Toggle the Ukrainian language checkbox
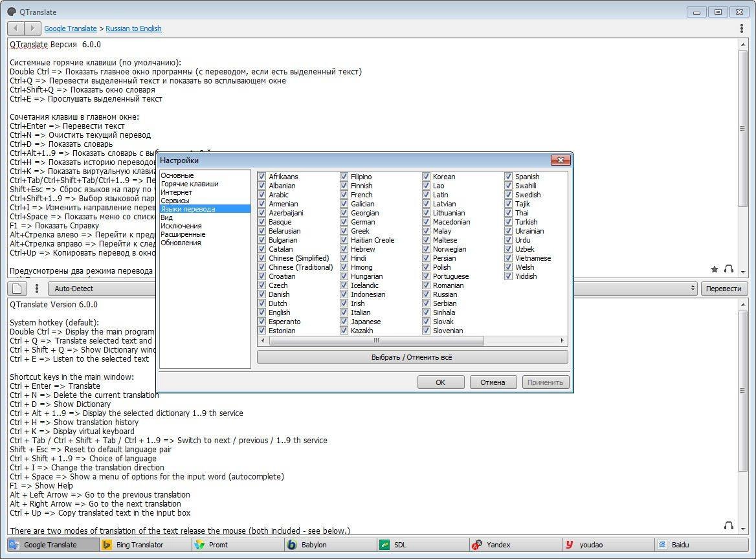 pos(508,231)
